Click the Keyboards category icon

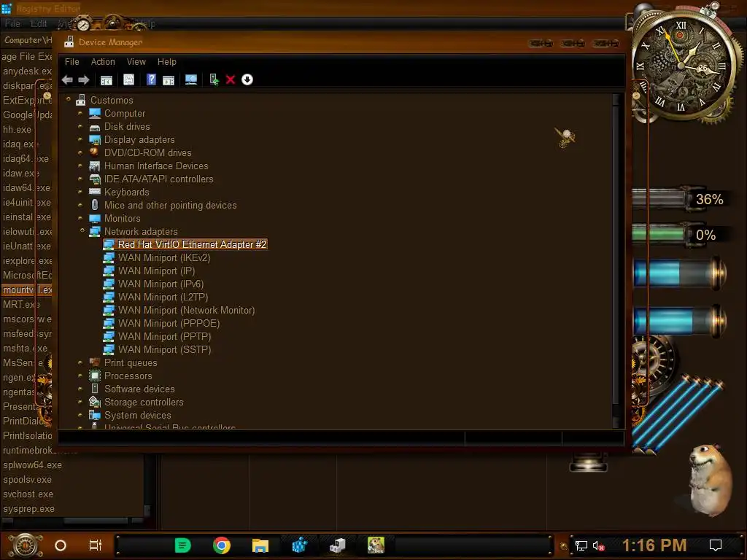point(95,192)
